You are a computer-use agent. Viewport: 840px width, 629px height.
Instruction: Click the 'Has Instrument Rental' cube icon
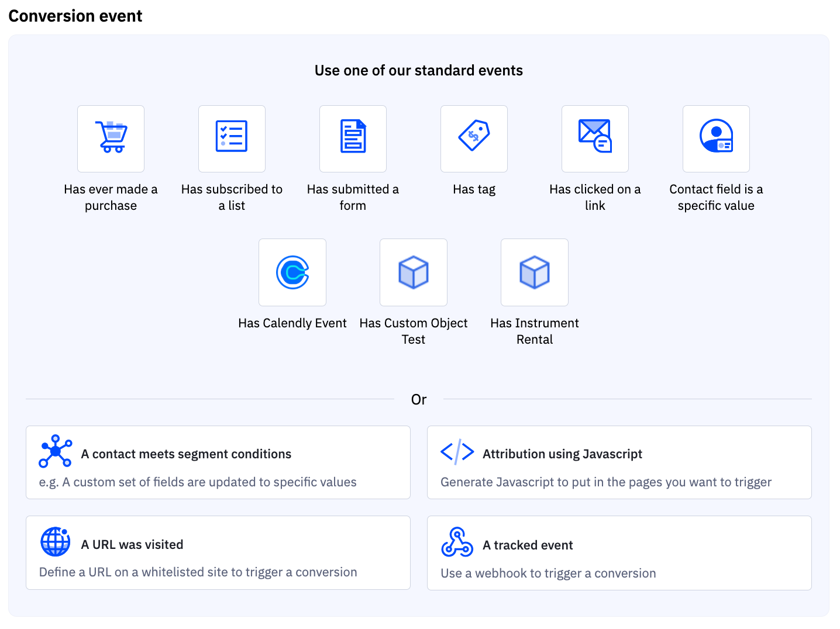point(534,272)
